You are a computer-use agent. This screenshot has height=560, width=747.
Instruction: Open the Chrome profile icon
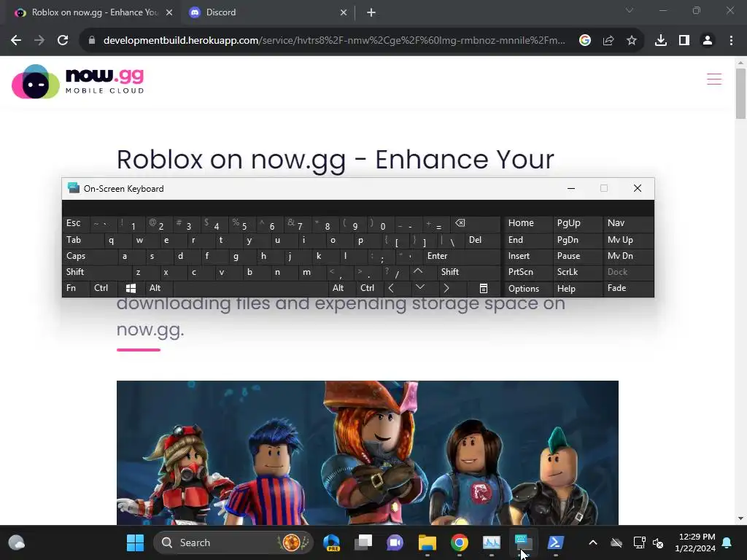708,41
